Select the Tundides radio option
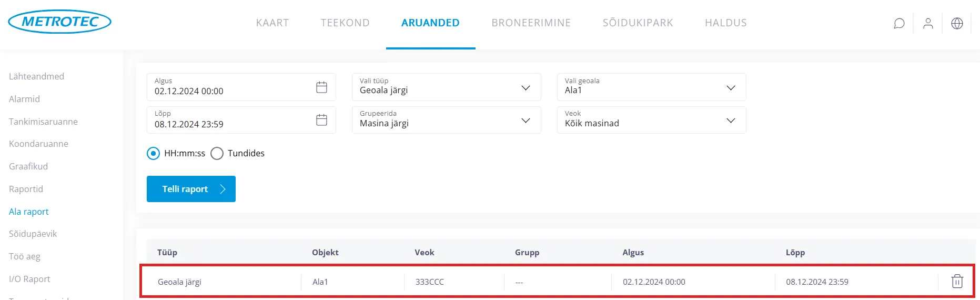The image size is (980, 300). (217, 154)
